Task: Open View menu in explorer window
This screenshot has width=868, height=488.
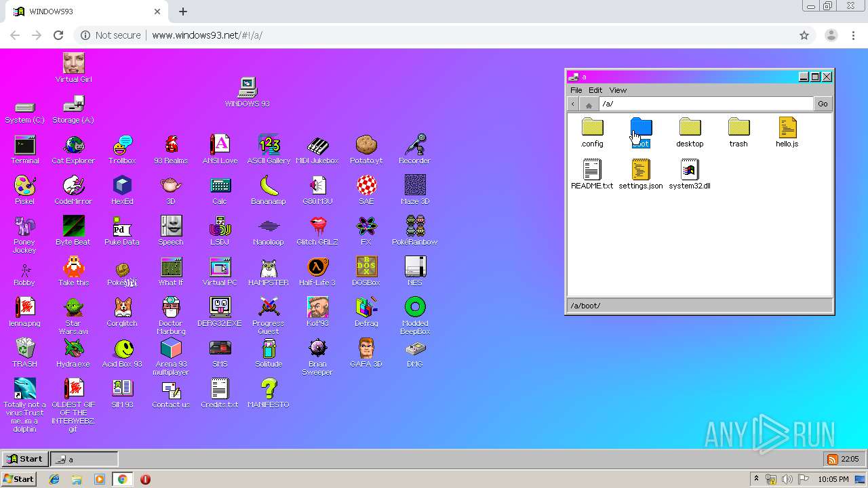Action: [x=618, y=90]
